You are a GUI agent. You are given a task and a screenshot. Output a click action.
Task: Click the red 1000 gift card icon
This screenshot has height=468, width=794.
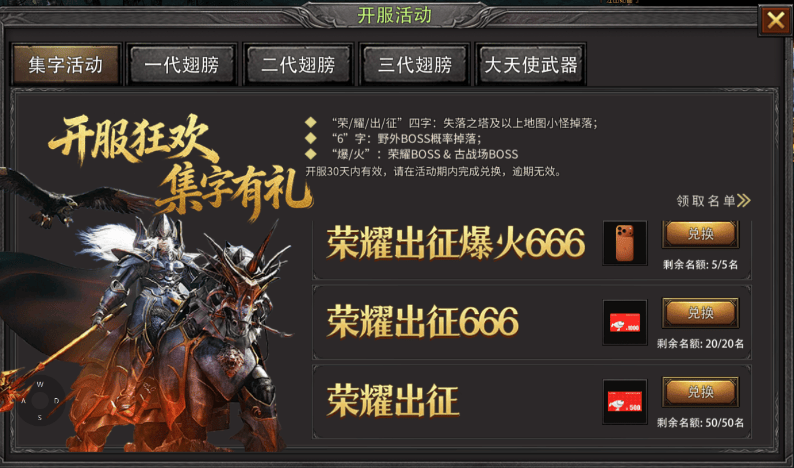pos(625,323)
